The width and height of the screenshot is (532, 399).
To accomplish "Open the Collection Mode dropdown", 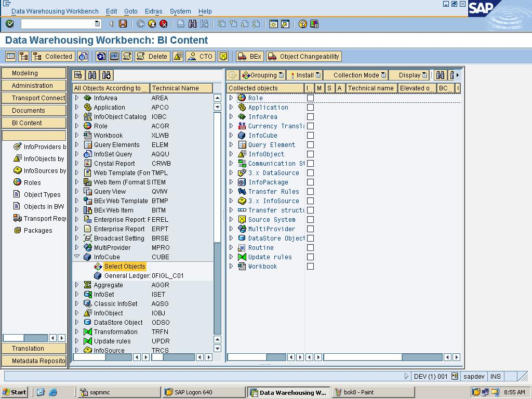I will (356, 75).
